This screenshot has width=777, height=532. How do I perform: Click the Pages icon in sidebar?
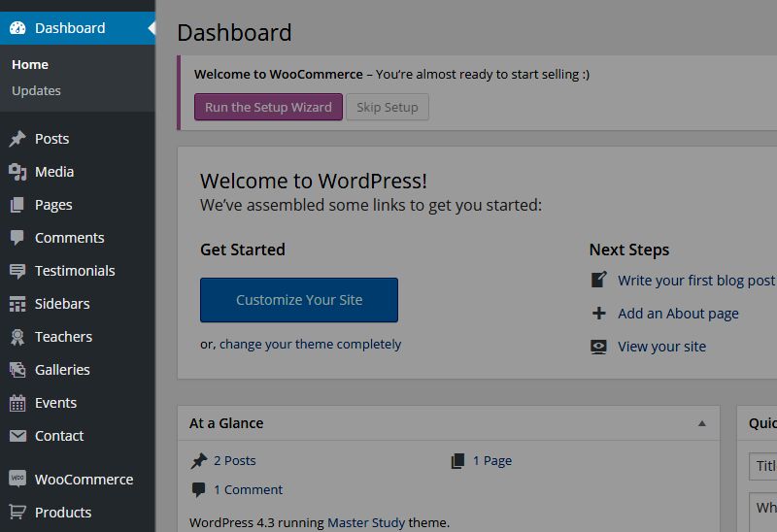click(x=17, y=205)
